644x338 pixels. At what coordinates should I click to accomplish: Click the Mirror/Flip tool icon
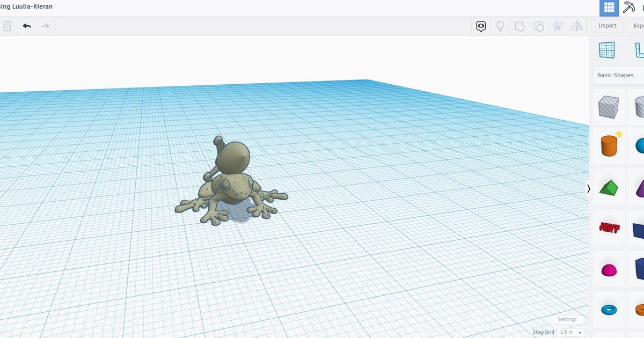point(577,26)
